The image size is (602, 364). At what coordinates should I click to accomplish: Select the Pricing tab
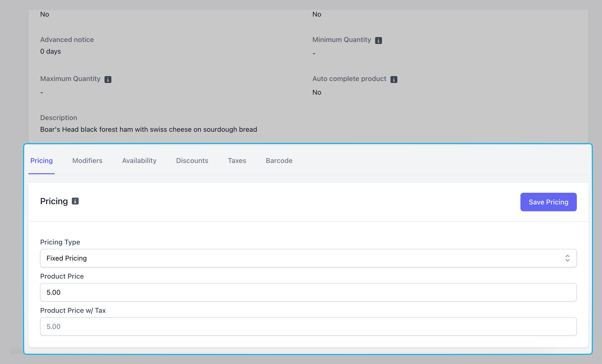pyautogui.click(x=42, y=160)
